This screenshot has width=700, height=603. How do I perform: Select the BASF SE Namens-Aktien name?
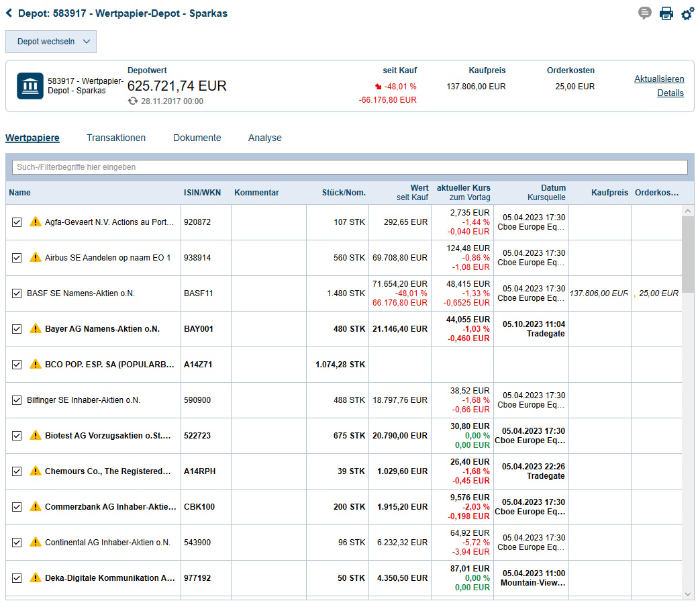click(x=81, y=293)
